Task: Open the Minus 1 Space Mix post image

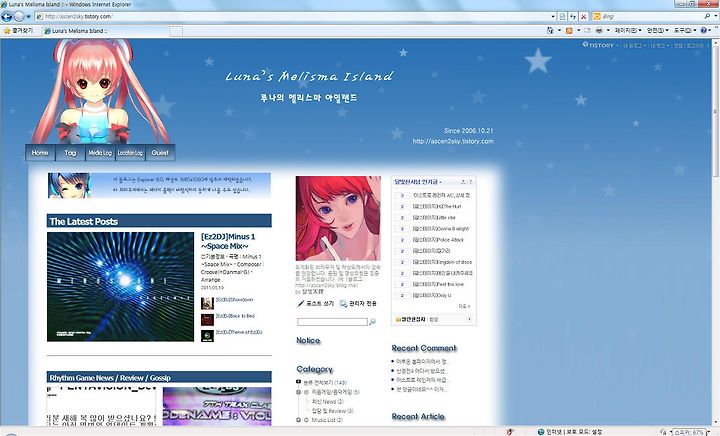Action: pos(120,287)
